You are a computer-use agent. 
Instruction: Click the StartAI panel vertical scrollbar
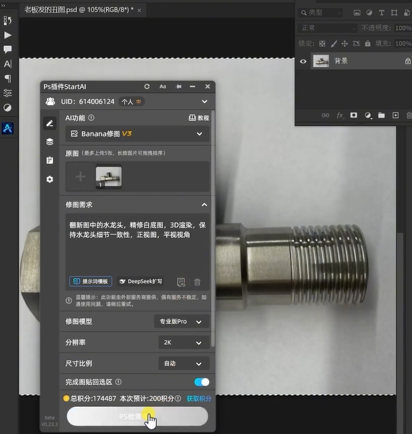tap(213, 230)
